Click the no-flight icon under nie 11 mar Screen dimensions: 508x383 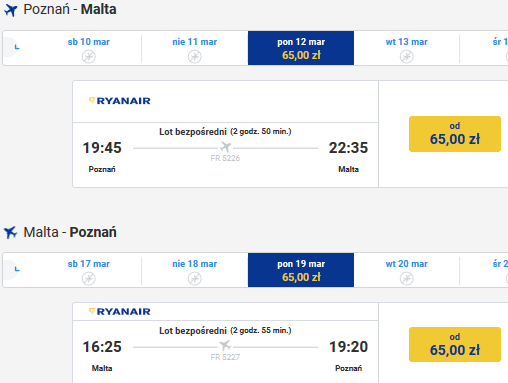pyautogui.click(x=195, y=56)
